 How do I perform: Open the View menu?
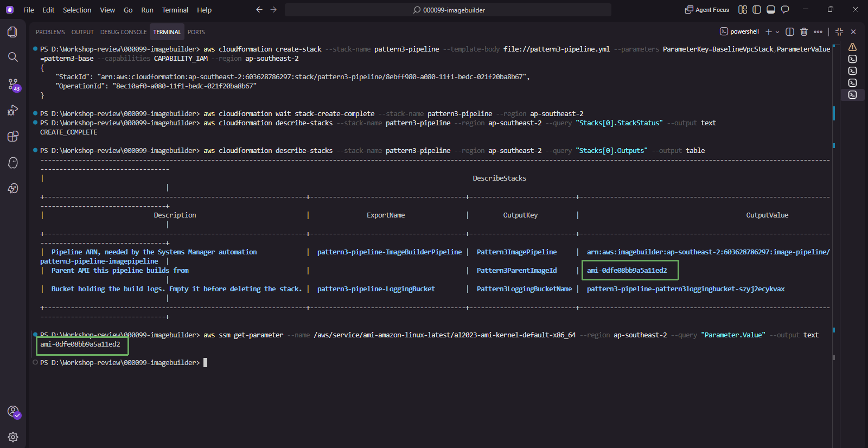107,10
